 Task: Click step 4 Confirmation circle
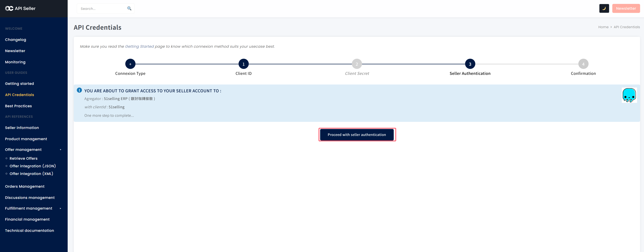pos(583,64)
